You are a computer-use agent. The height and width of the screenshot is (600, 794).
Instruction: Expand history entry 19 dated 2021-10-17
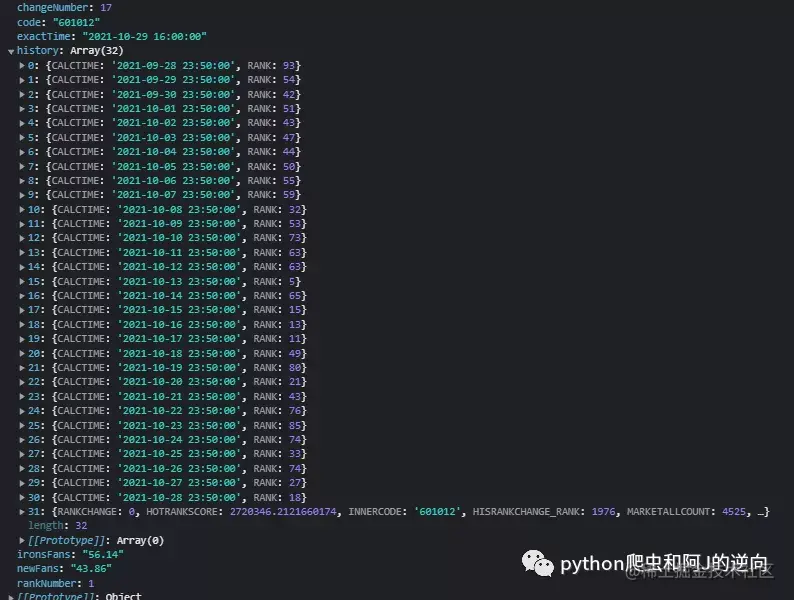pos(22,339)
